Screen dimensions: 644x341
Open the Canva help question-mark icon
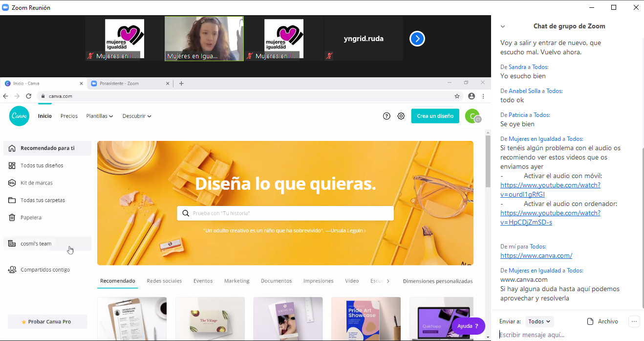tap(386, 116)
